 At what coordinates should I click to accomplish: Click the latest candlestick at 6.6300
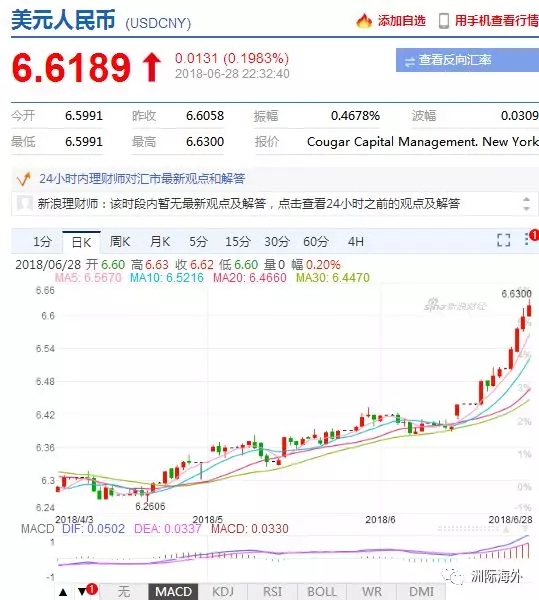pos(529,310)
